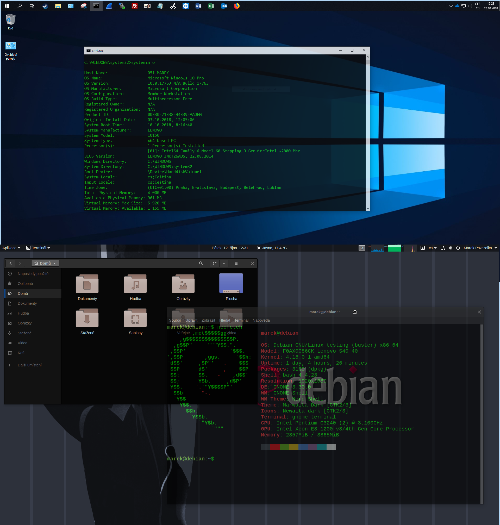Viewport: 500px width, 525px height.
Task: Launch Firefox from the Windows taskbar
Action: click(x=237, y=6)
